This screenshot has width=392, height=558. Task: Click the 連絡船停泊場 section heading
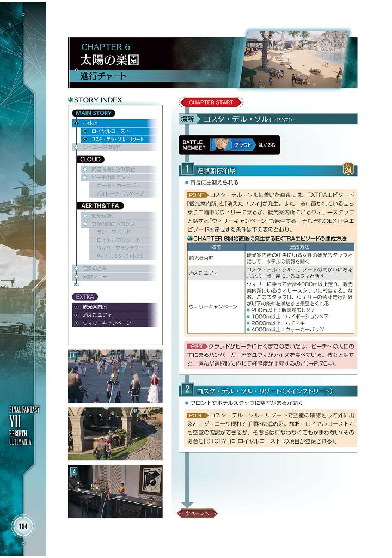[x=216, y=171]
